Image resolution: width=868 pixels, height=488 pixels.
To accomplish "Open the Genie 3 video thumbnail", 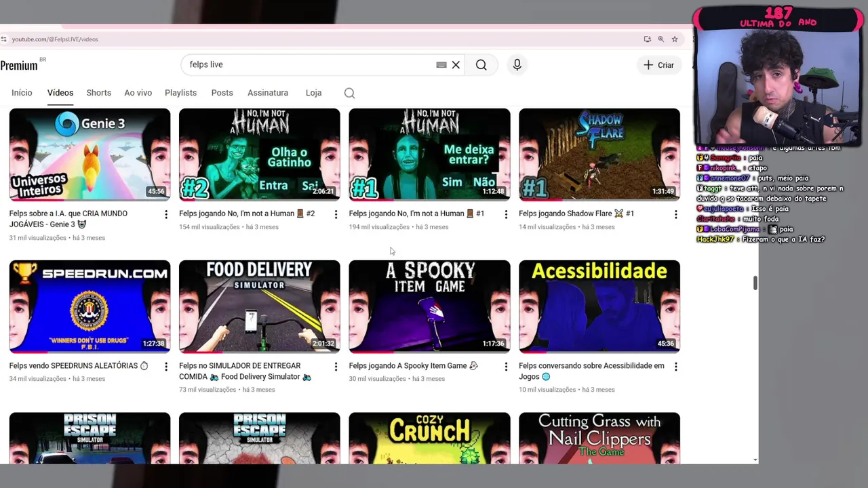I will 90,154.
